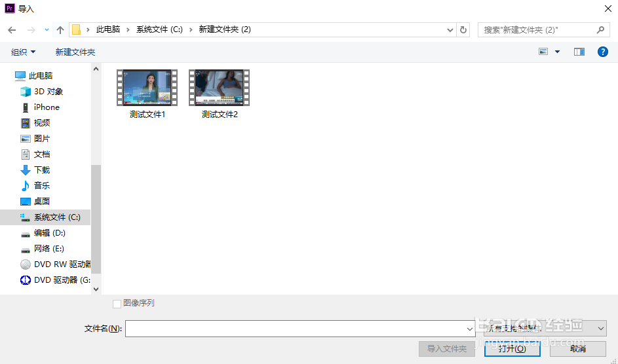618x364 pixels.
Task: Select 此电脑 in the navigation tree
Action: pyautogui.click(x=34, y=75)
